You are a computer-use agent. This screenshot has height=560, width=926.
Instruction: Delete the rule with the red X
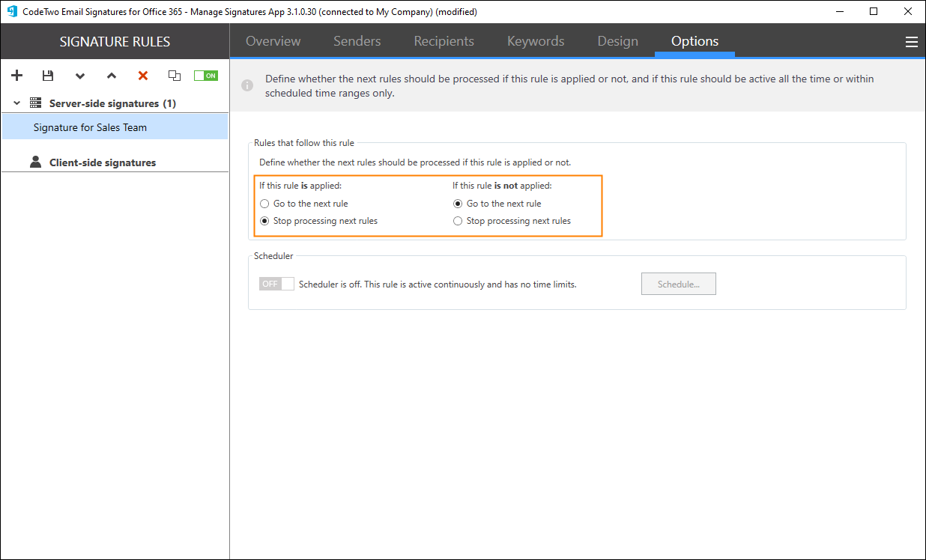coord(143,76)
